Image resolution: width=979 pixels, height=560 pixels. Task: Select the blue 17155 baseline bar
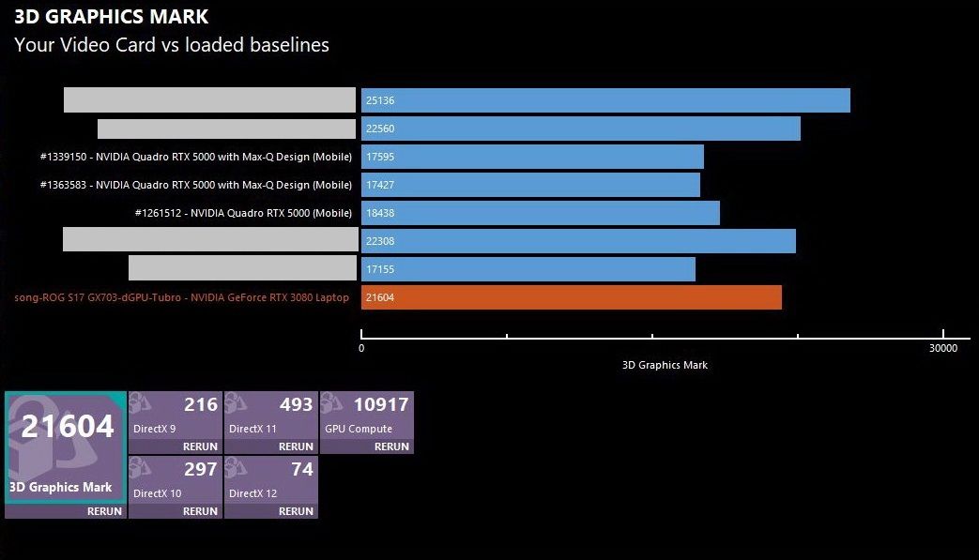point(528,269)
